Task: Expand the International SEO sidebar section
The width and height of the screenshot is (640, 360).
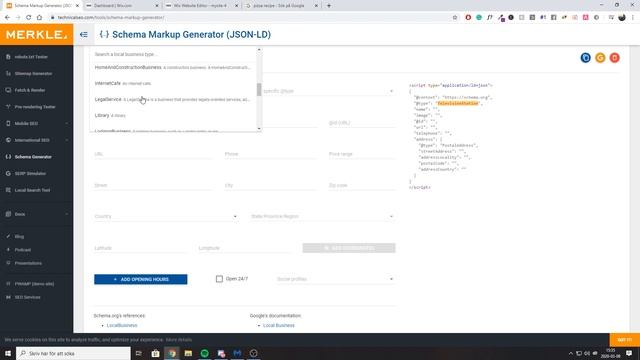Action: [37, 140]
